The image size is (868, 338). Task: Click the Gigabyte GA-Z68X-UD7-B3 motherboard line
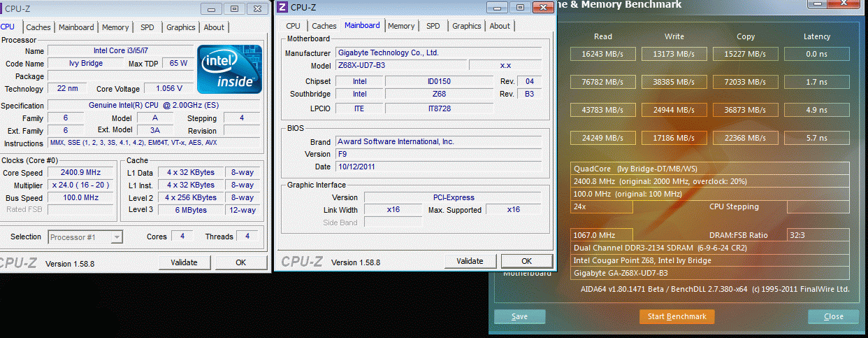(x=710, y=274)
